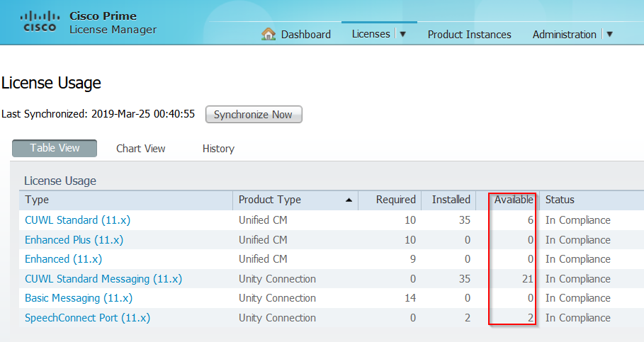Click Unified CM in the CUWL Standard row
The image size is (644, 342).
pyautogui.click(x=263, y=220)
